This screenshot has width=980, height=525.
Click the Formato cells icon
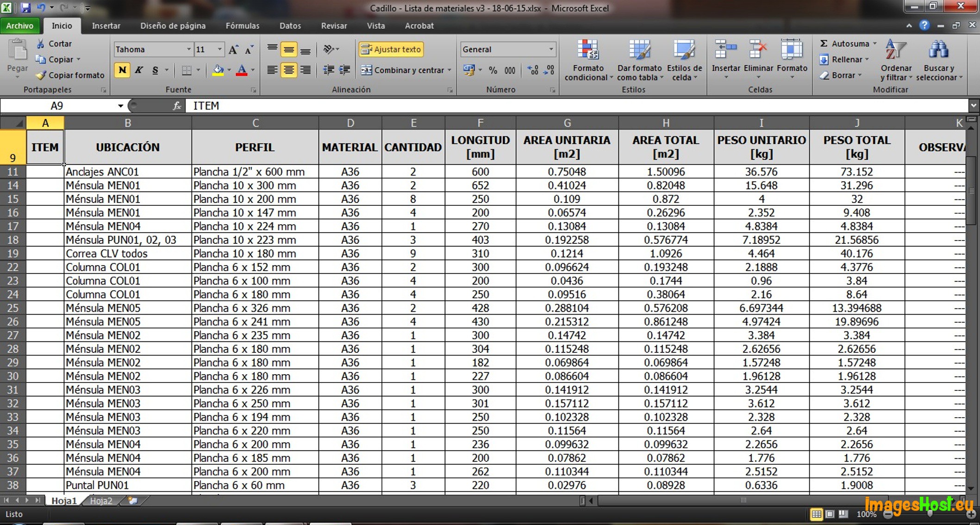[792, 49]
